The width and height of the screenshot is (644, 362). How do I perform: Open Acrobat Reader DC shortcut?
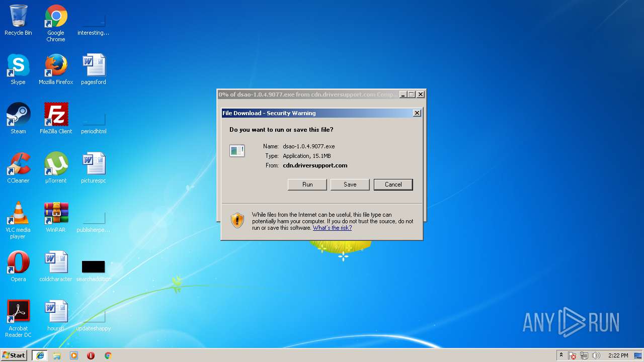click(x=18, y=319)
